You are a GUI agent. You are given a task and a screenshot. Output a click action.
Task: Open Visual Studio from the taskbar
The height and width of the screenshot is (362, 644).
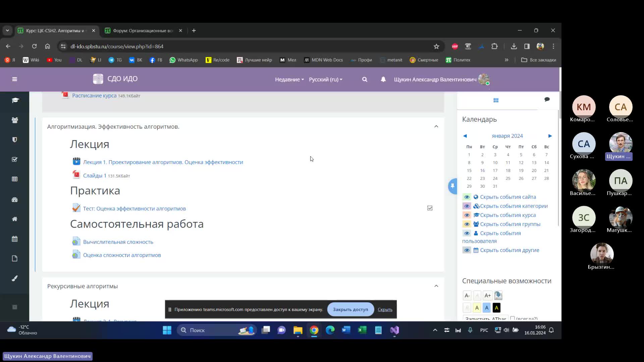(x=394, y=330)
